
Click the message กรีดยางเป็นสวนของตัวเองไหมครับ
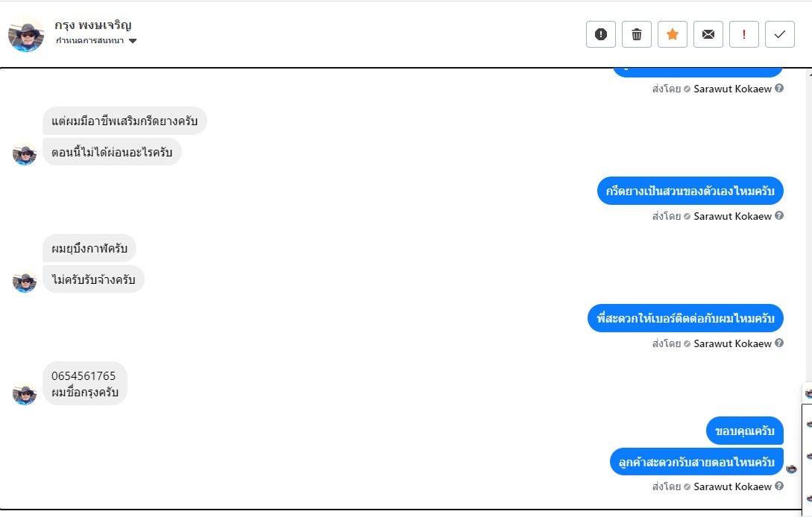point(690,191)
